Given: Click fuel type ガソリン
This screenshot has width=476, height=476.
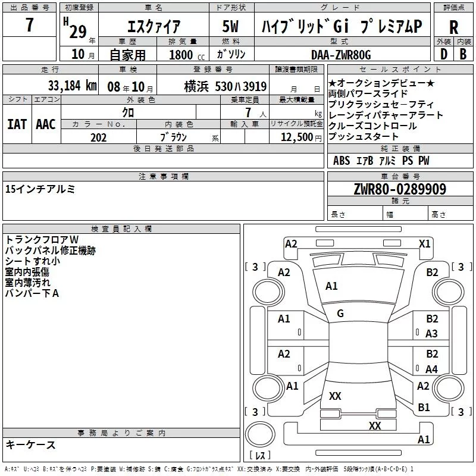Looking at the screenshot, I should coord(231,54).
